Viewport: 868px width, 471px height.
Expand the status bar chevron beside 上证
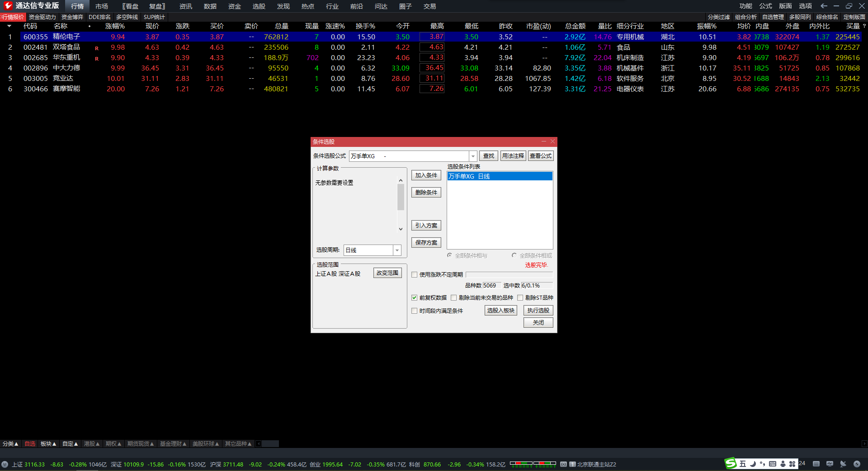5,464
